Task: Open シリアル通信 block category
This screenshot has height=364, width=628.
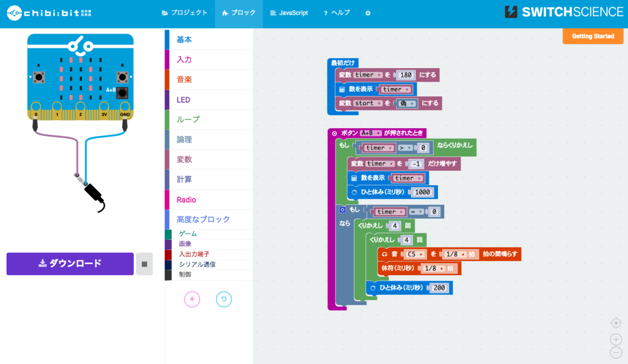Action: click(x=209, y=264)
